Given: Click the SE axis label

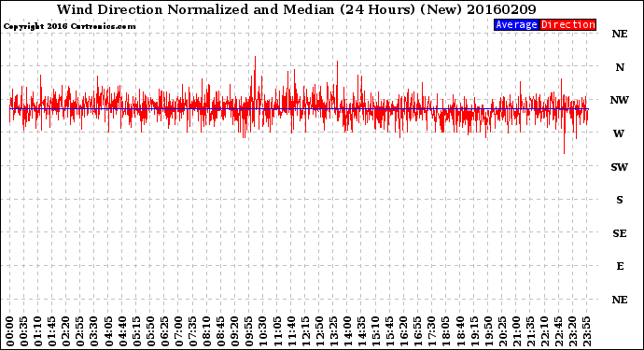Looking at the screenshot, I should click(x=620, y=233).
